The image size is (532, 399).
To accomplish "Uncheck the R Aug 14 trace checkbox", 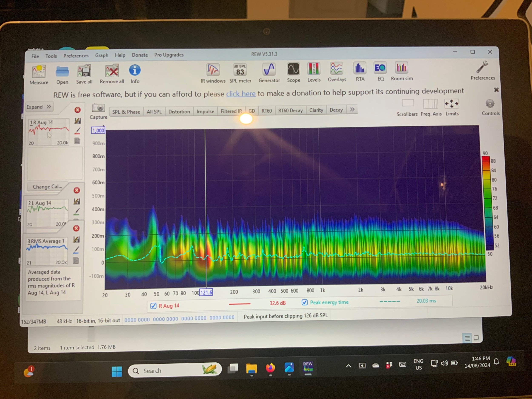I will click(153, 306).
